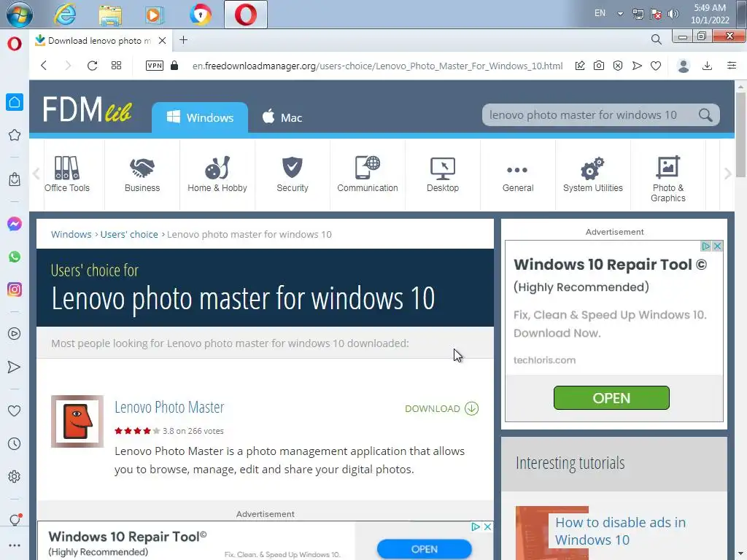Open History clock in sidebar
The height and width of the screenshot is (560, 747).
click(x=15, y=444)
